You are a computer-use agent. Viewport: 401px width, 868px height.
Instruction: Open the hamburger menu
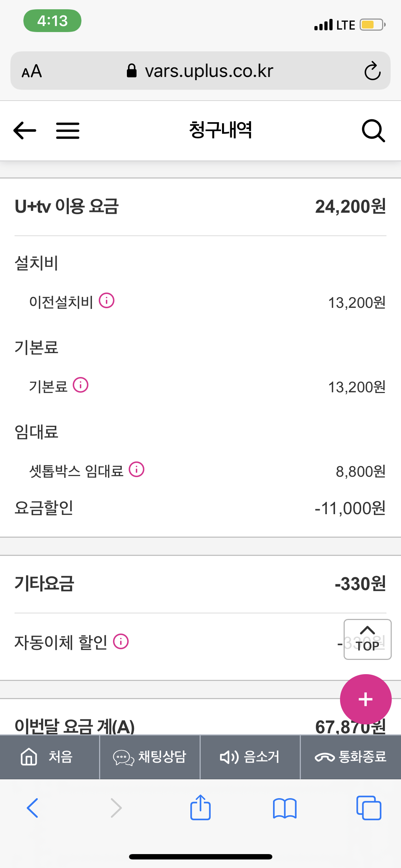pyautogui.click(x=68, y=130)
